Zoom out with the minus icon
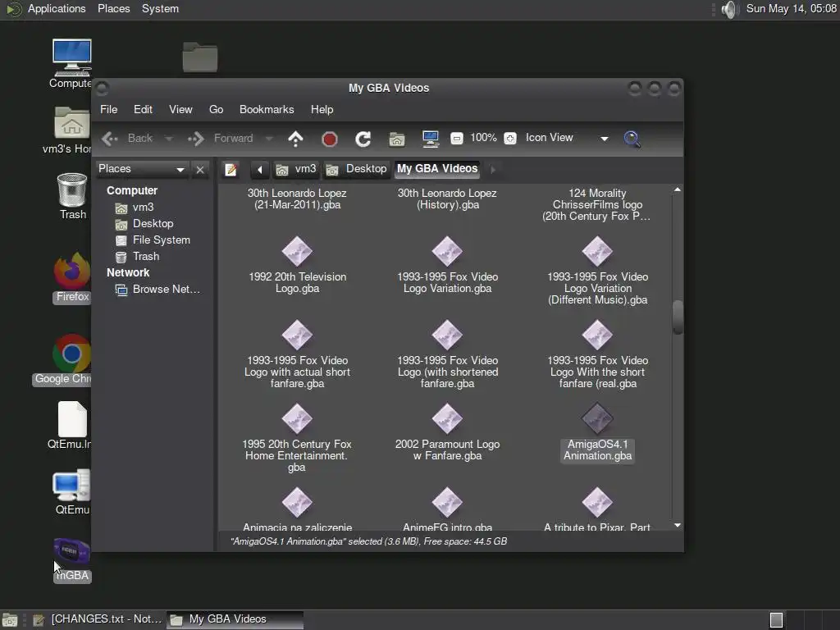Image resolution: width=840 pixels, height=630 pixels. tap(456, 139)
